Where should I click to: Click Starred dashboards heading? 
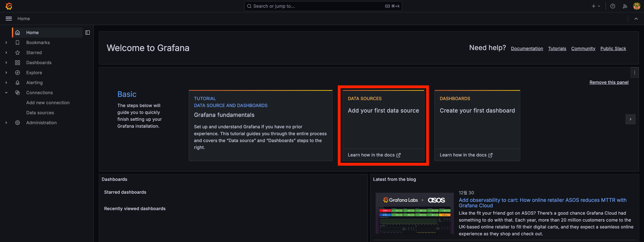pos(125,192)
